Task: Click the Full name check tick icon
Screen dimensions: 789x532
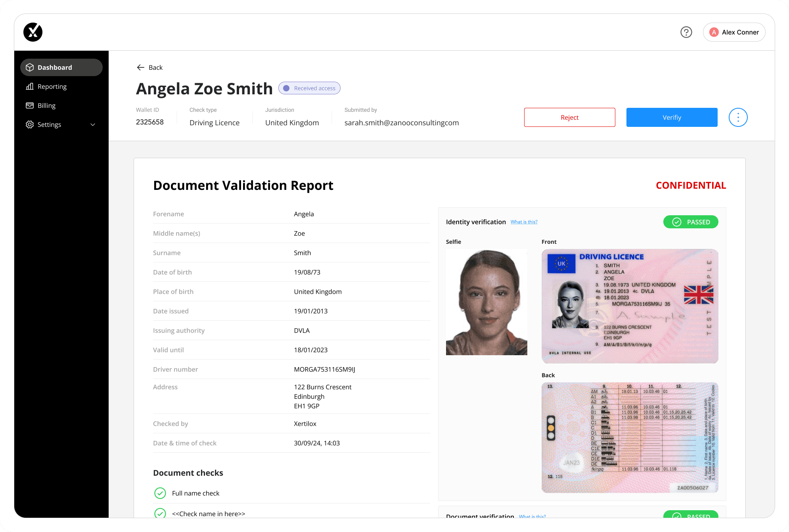Action: click(160, 493)
